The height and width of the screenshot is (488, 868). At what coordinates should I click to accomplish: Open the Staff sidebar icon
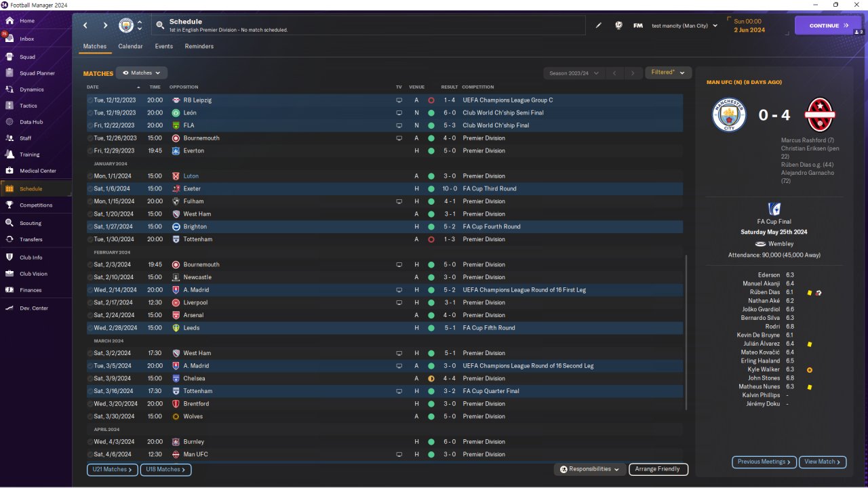[x=9, y=138]
